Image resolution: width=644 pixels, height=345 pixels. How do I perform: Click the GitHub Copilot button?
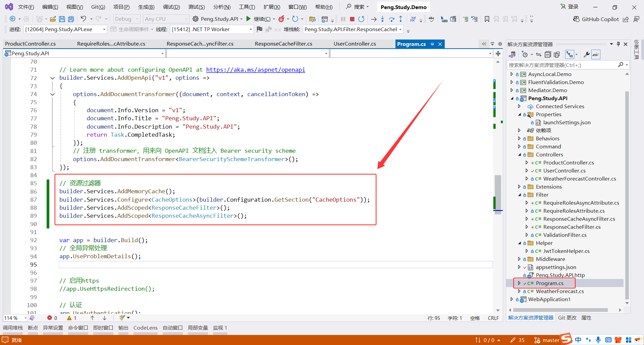(596, 19)
